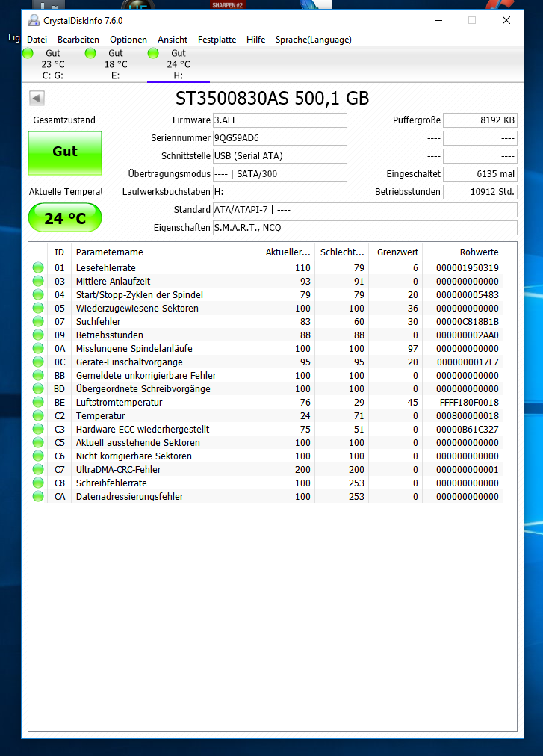The image size is (543, 756).
Task: Click the Eingeschaltet value 6135 mal
Action: [480, 173]
